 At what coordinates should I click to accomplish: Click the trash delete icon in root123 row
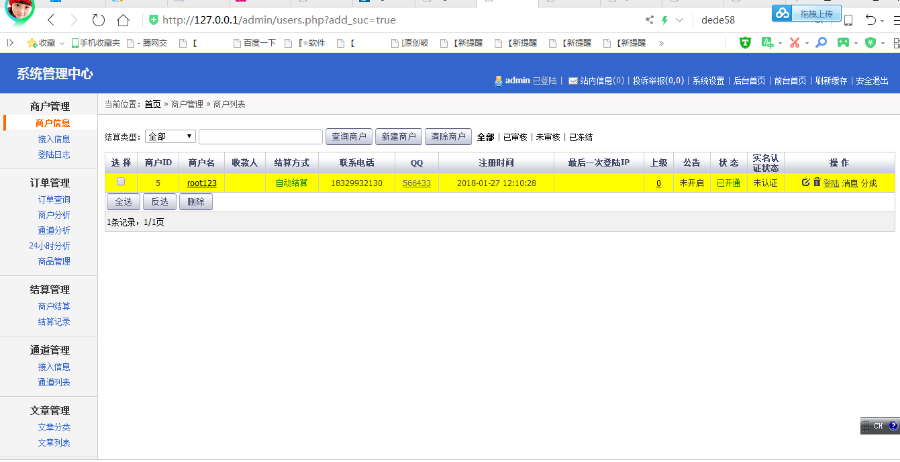pos(817,182)
